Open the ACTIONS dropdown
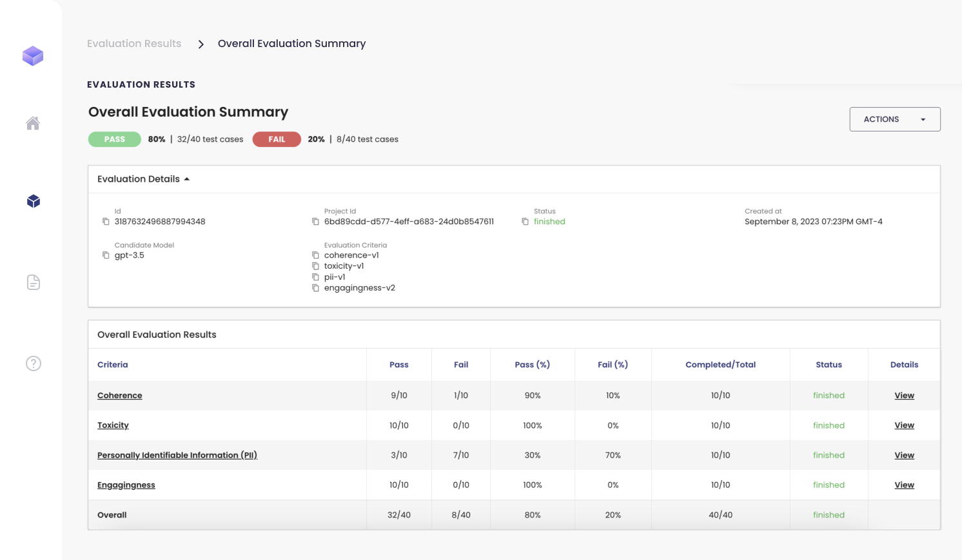Viewport: 962px width, 560px height. 894,119
